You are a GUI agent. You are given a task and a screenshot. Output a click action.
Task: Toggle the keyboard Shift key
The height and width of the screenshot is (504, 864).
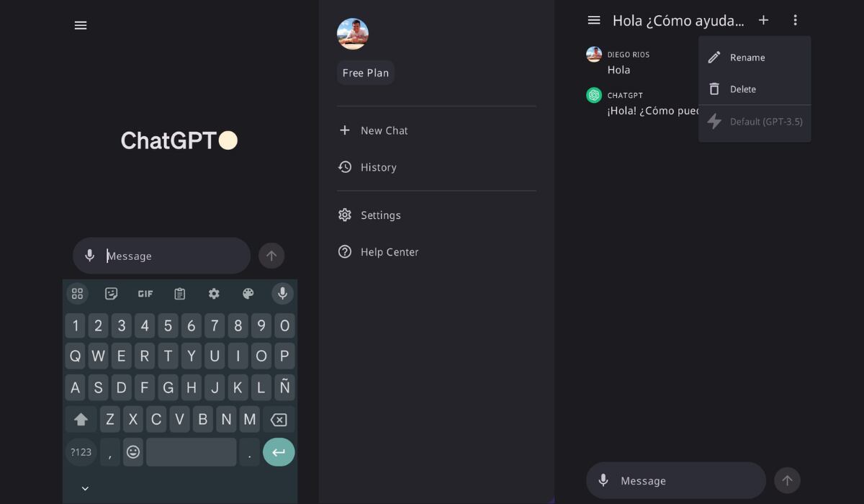pos(81,419)
